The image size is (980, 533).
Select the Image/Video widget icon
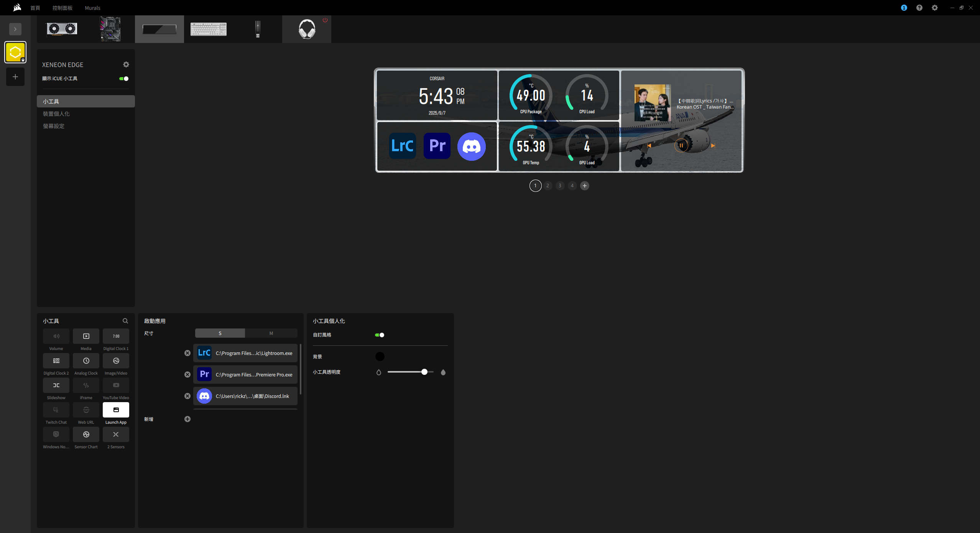pos(116,361)
